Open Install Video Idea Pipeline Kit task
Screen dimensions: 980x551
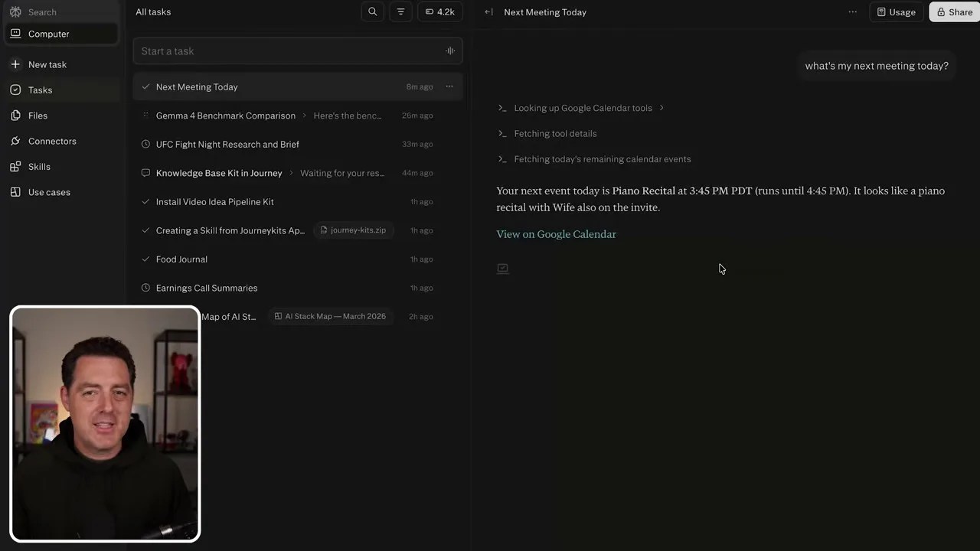tap(298, 202)
